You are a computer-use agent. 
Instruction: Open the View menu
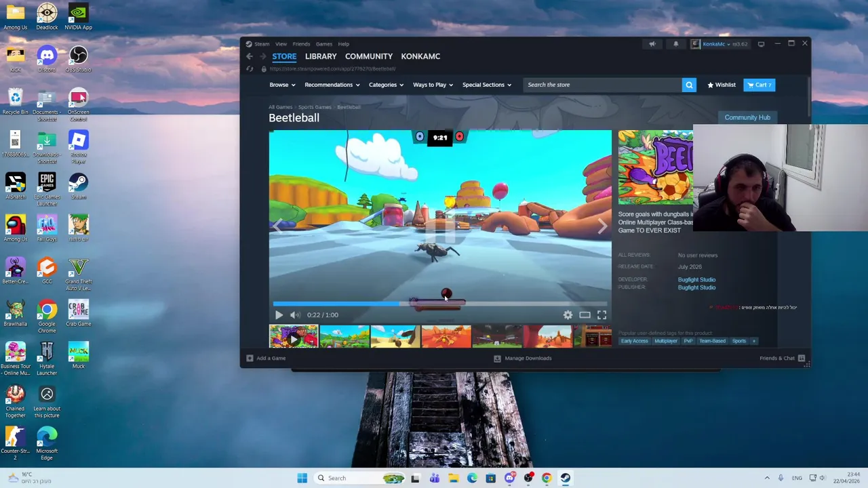pyautogui.click(x=281, y=44)
